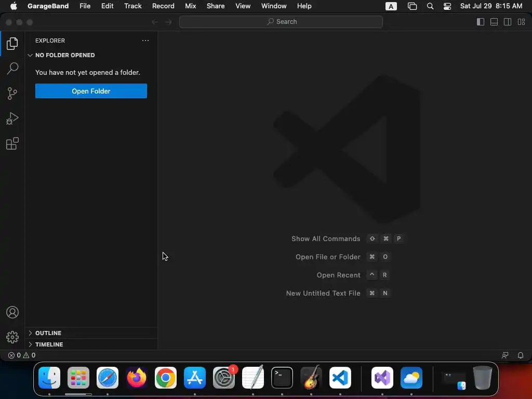Open Control Center in menu bar
The height and width of the screenshot is (399, 532).
pos(447,6)
